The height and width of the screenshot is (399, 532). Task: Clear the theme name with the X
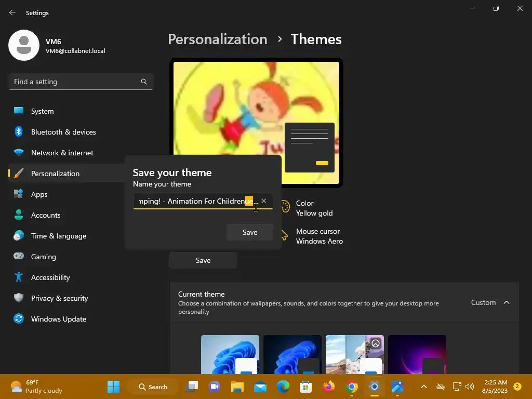coord(263,201)
